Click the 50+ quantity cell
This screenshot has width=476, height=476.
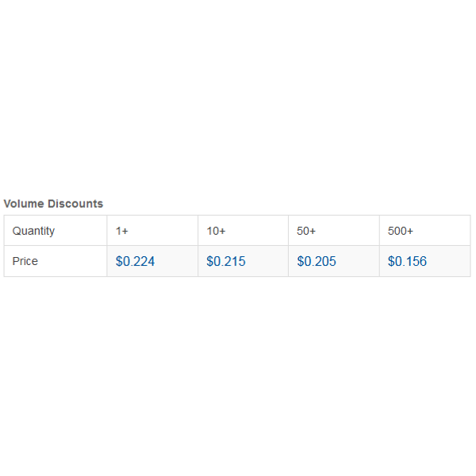(334, 231)
